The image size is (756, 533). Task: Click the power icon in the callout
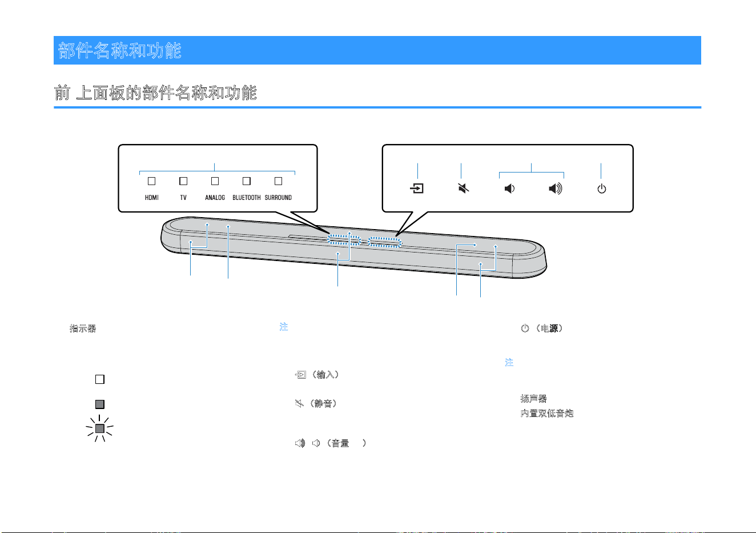(x=602, y=189)
